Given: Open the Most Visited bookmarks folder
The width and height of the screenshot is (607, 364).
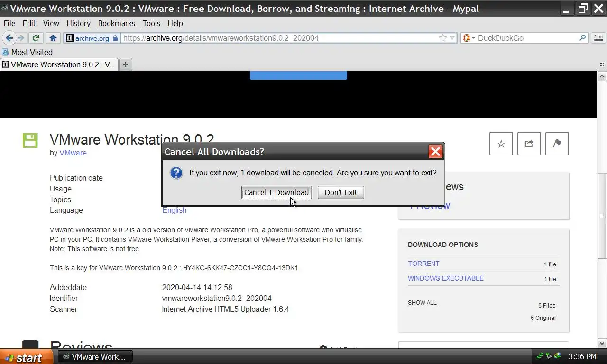Looking at the screenshot, I should 27,52.
